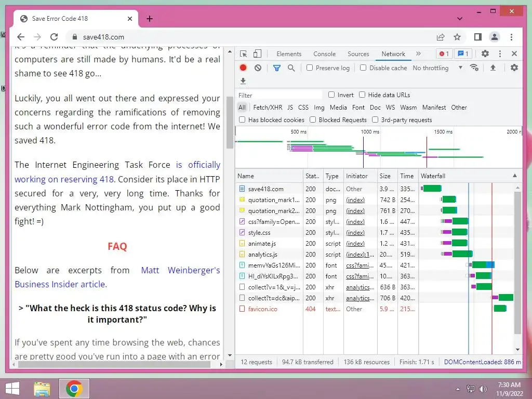The image size is (532, 399).
Task: Select the save418.com request row
Action: [374, 189]
